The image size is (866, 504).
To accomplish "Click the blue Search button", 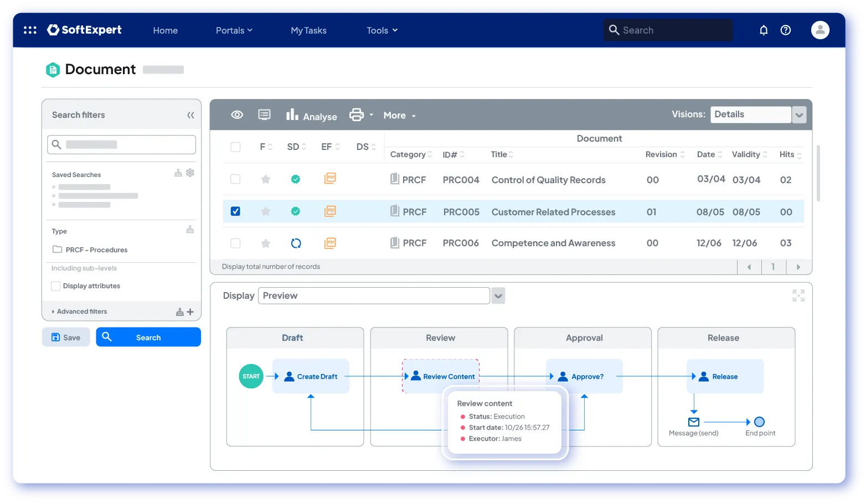I will tap(148, 337).
